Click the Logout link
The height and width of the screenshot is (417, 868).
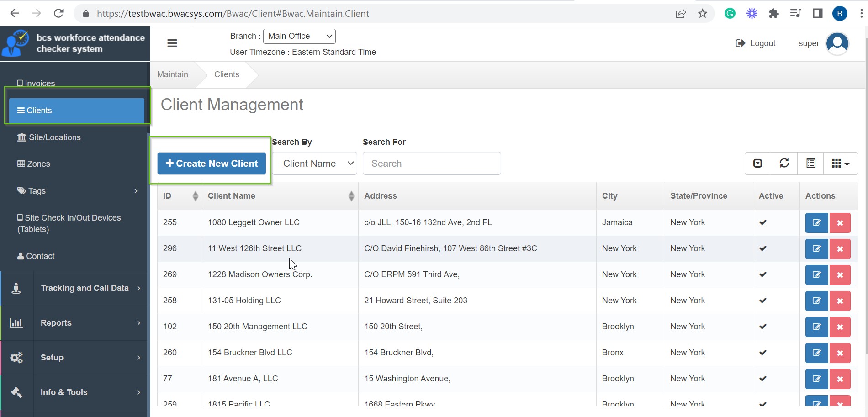click(x=756, y=43)
